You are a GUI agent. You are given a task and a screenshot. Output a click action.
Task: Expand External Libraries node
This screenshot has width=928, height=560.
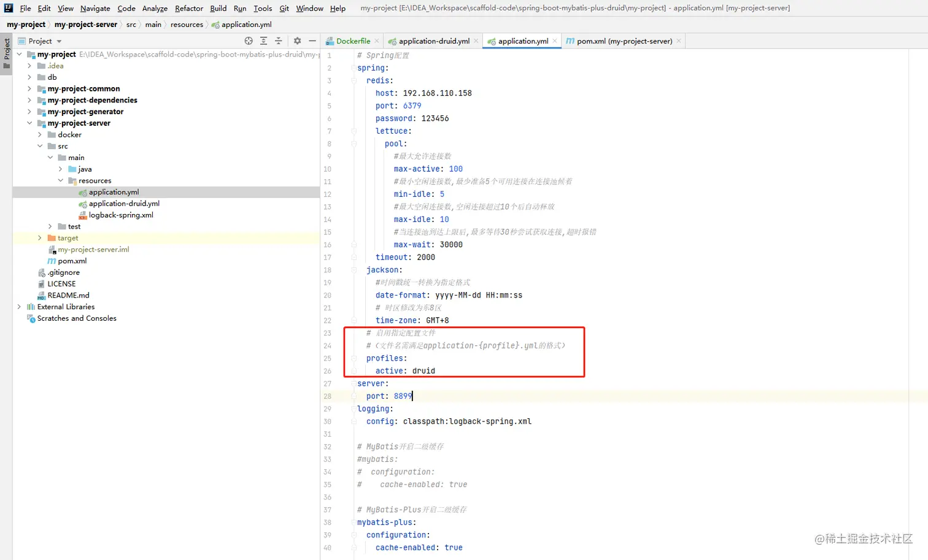pyautogui.click(x=19, y=307)
